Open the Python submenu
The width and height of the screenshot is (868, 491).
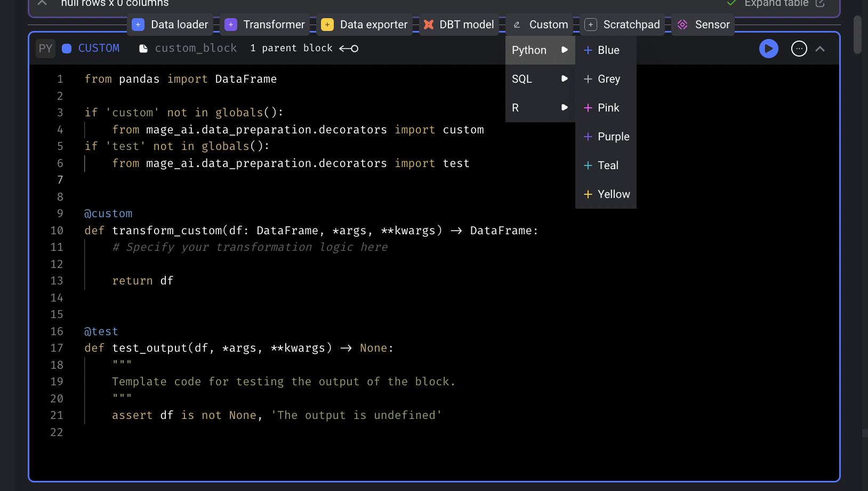(x=540, y=50)
